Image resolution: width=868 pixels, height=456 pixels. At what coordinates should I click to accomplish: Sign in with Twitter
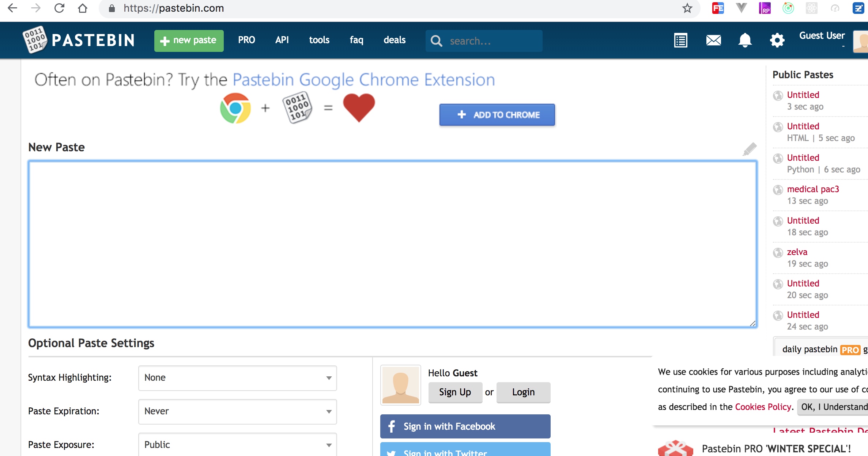coord(465,450)
